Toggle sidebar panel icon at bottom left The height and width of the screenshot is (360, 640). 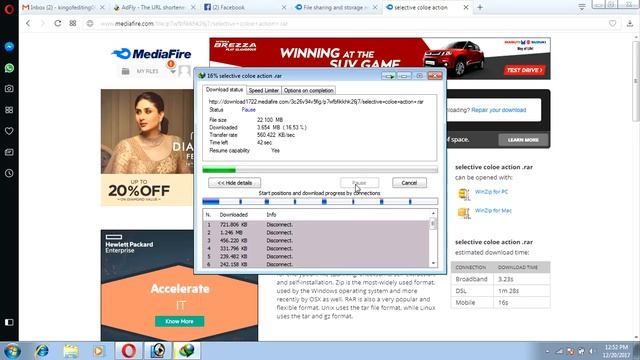pos(9,322)
